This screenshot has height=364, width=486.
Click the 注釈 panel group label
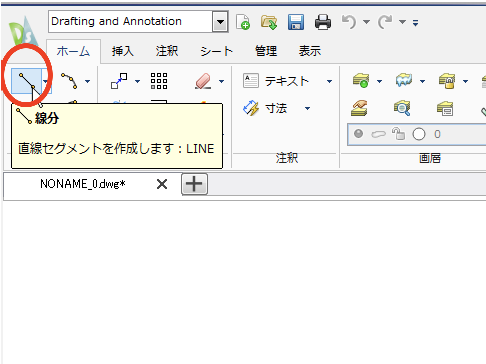tap(287, 158)
